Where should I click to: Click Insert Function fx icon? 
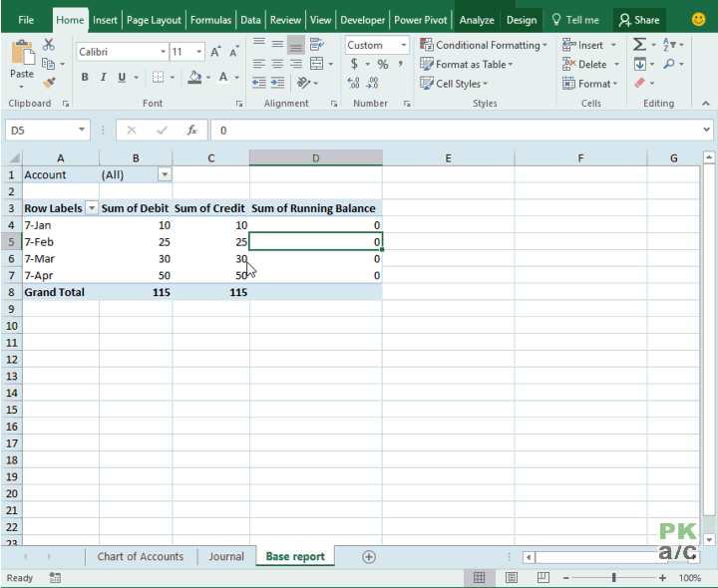click(x=191, y=131)
